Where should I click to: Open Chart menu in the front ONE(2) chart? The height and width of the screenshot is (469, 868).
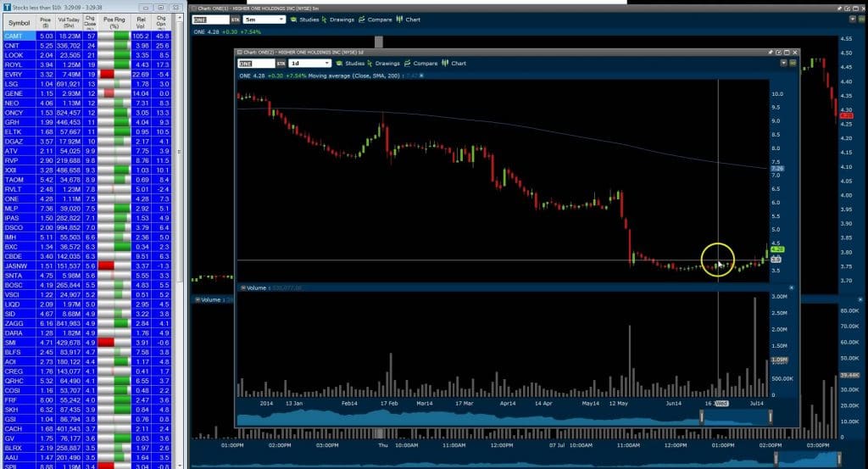(459, 63)
